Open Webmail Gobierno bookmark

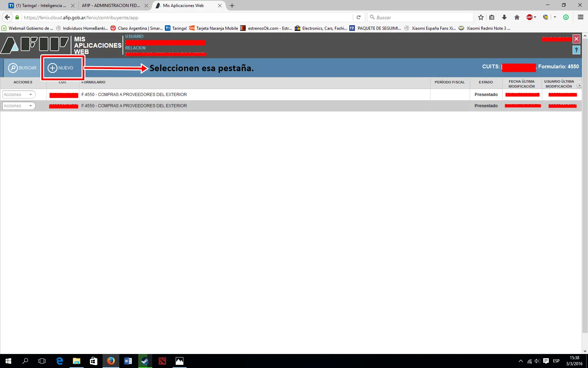click(28, 28)
